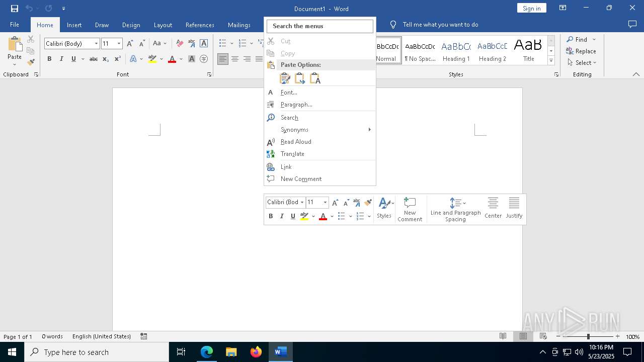Add character border from the ribbon
The width and height of the screenshot is (644, 362).
click(204, 44)
